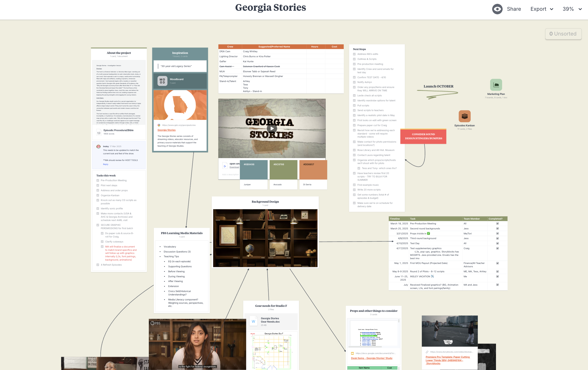Open the Episodes Kanban board icon

tap(464, 116)
